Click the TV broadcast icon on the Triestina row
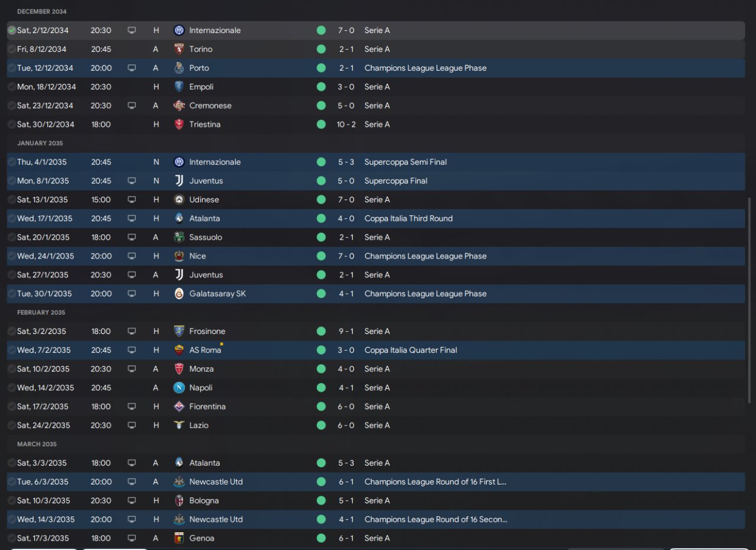 coord(132,125)
